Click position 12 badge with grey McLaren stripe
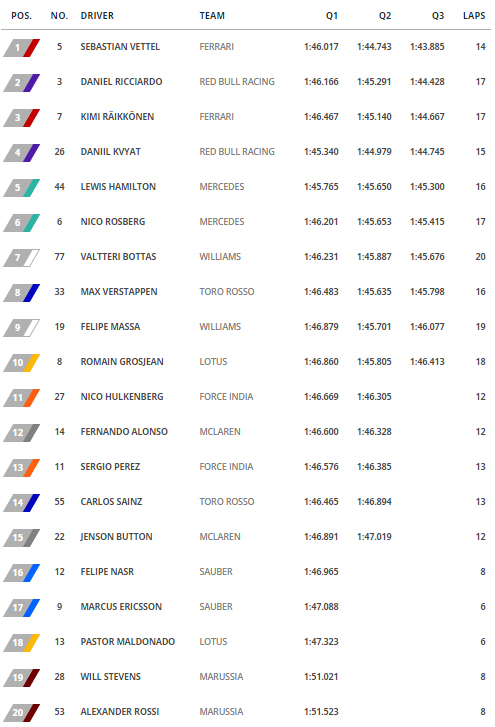Image resolution: width=495 pixels, height=727 pixels. coord(21,433)
